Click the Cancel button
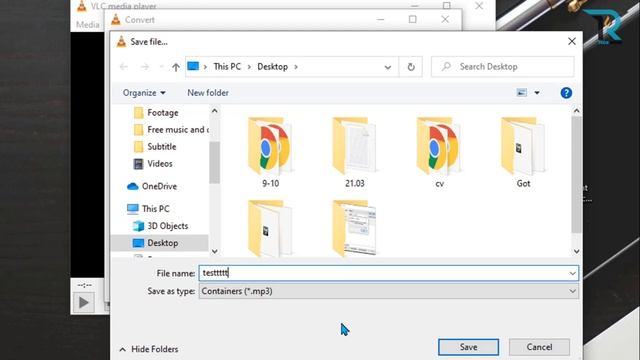 click(x=539, y=347)
